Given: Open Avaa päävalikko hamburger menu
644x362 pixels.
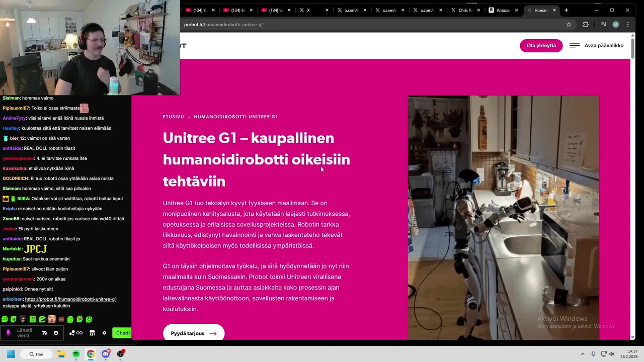Looking at the screenshot, I should point(596,45).
